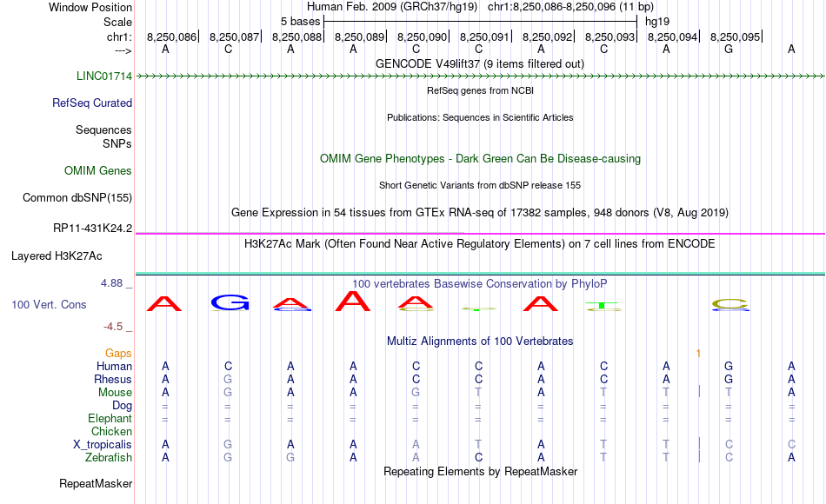826x504 pixels.
Task: Open the Layered H3K27Ac track label
Action: 57,256
